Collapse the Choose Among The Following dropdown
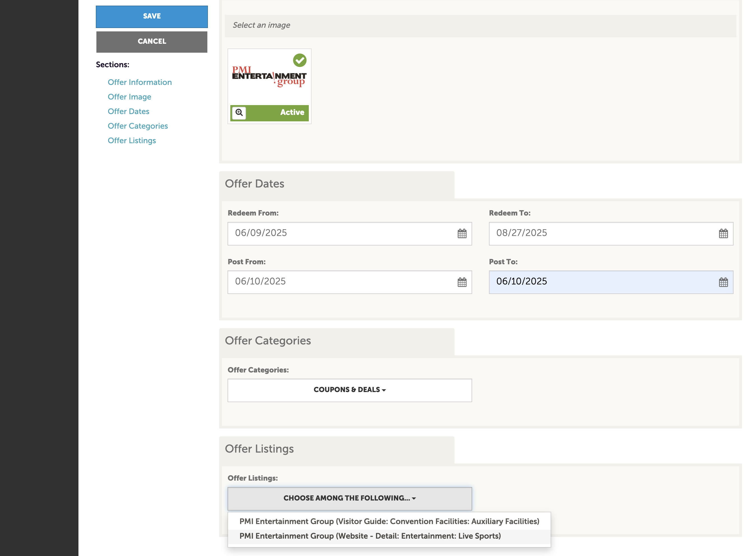The height and width of the screenshot is (556, 756). pos(350,499)
